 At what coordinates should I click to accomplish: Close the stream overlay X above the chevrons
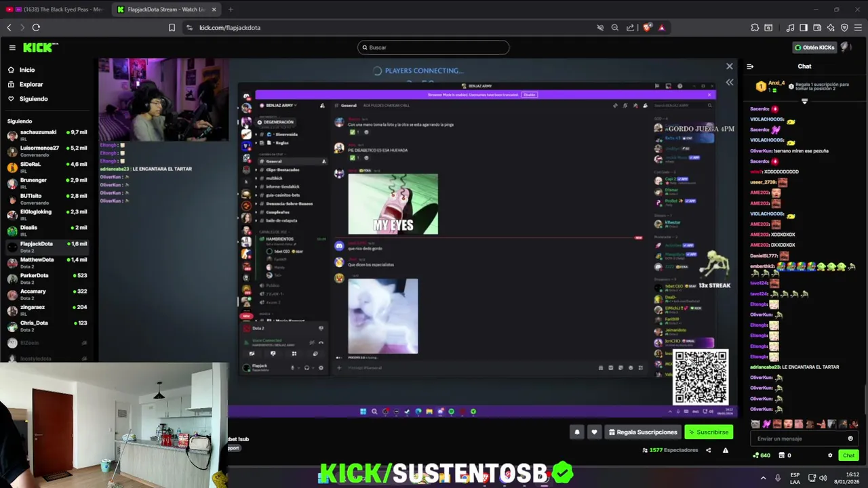click(730, 66)
